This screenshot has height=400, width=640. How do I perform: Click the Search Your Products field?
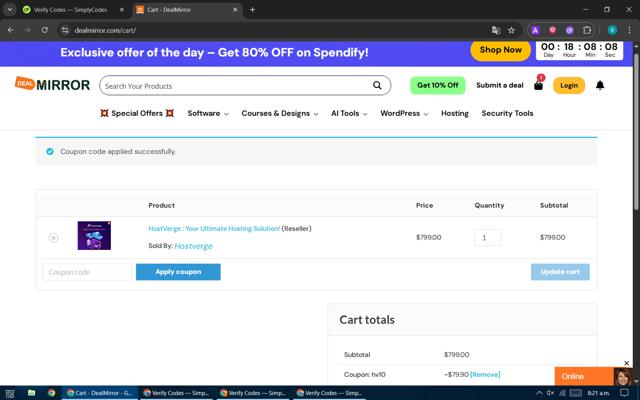[x=237, y=86]
